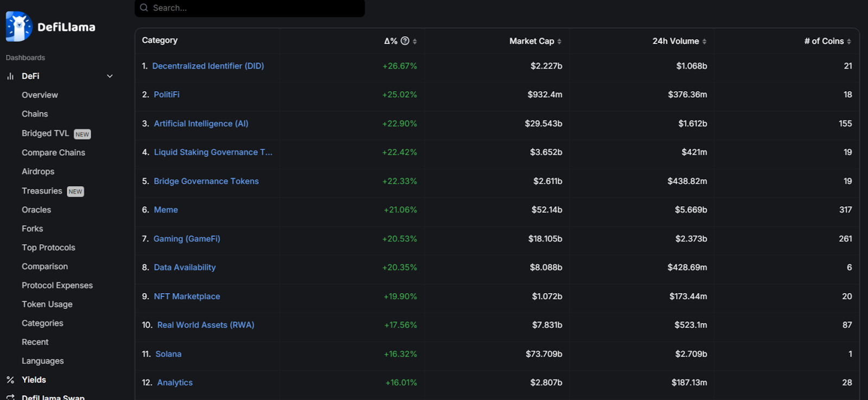Click the DefiLlama logo icon

[19, 27]
